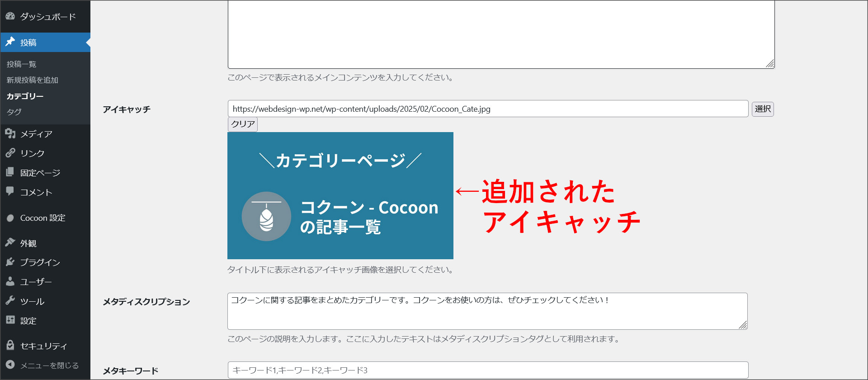Click the media icon beside メディア

pyautogui.click(x=10, y=133)
